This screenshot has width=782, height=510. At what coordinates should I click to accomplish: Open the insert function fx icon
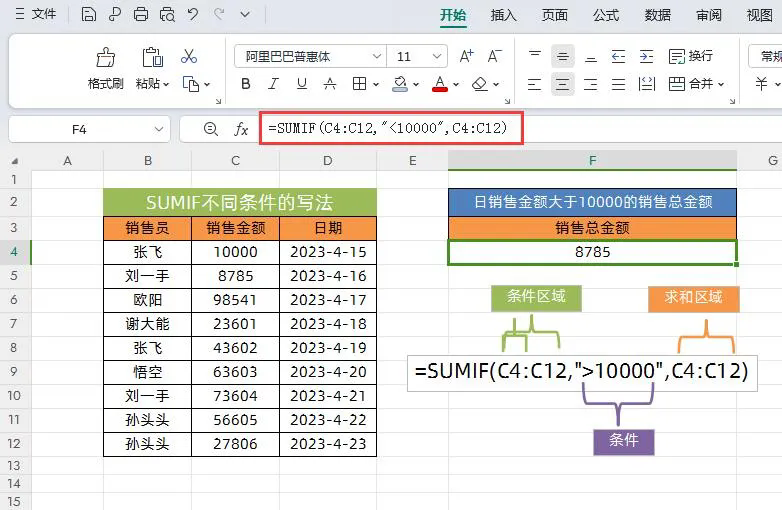point(241,129)
